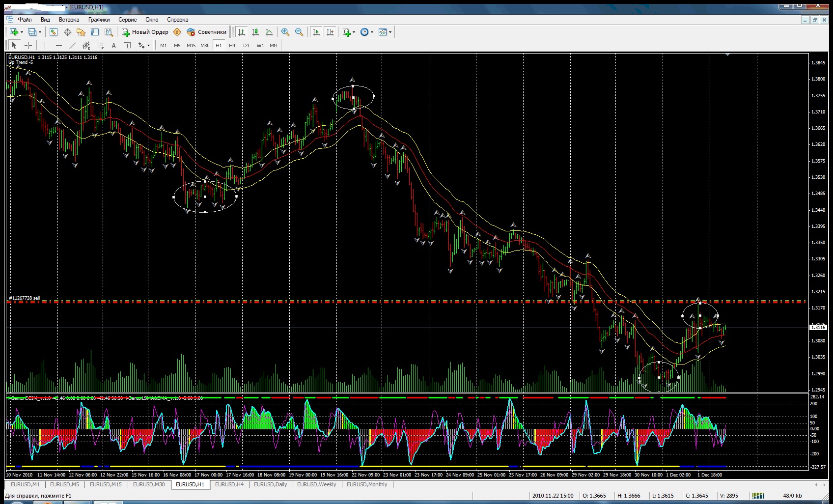This screenshot has width=833, height=504.
Task: Select the Crosshair tool
Action: pos(28,45)
